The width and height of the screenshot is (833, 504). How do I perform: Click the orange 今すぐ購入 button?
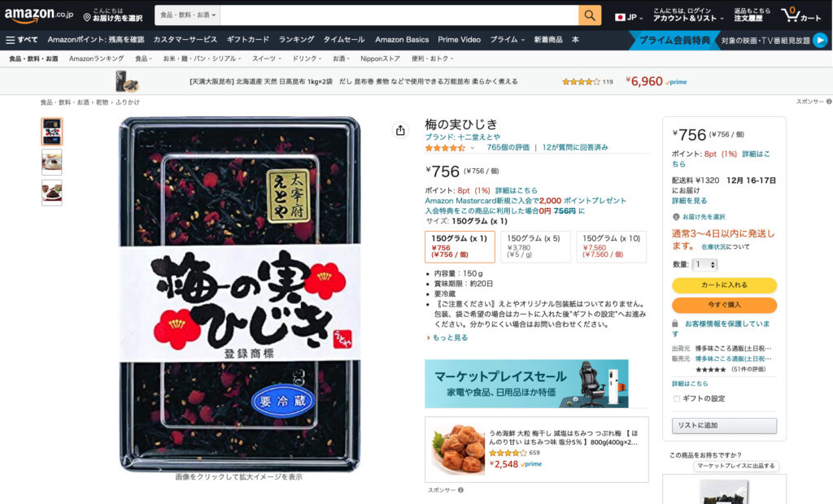tap(724, 306)
